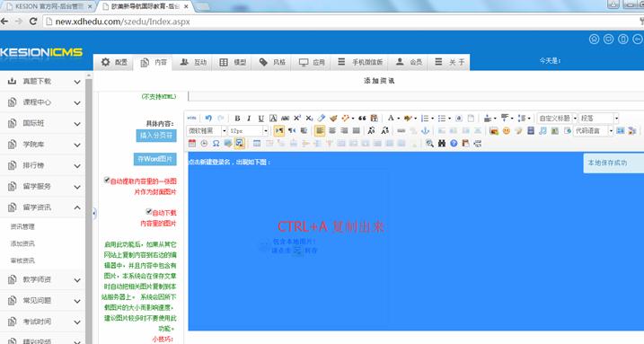Collapse the 留学资讯 sidebar section
The width and height of the screenshot is (644, 344).
click(x=43, y=207)
